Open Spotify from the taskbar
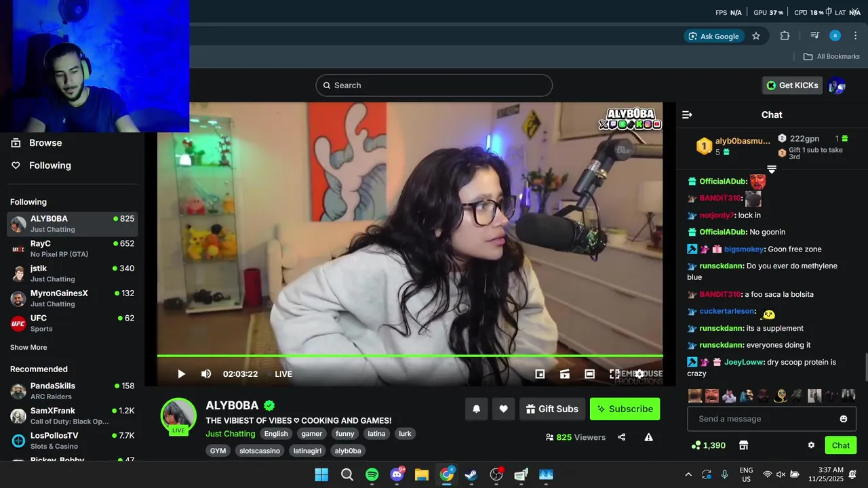The height and width of the screenshot is (488, 868). pyautogui.click(x=372, y=474)
